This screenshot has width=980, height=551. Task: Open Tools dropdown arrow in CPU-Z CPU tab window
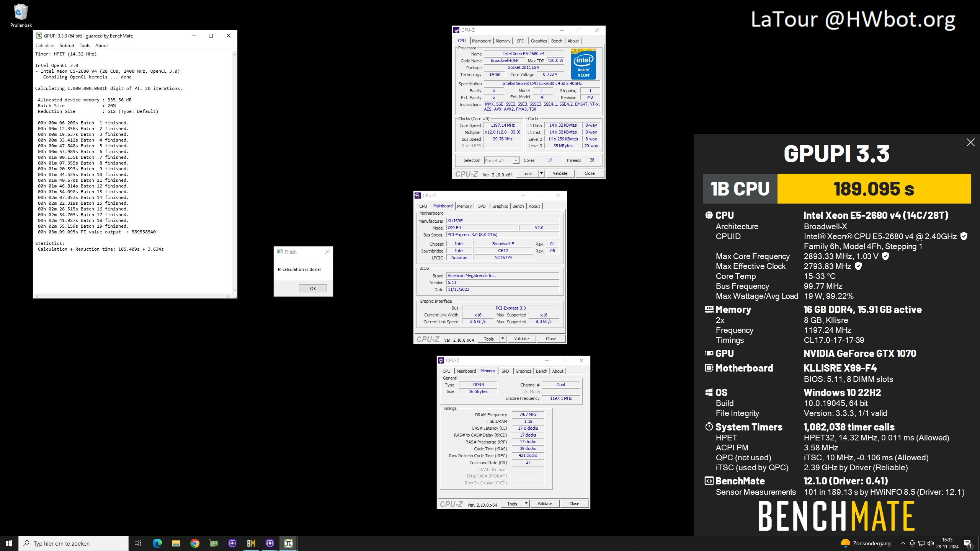click(x=541, y=173)
